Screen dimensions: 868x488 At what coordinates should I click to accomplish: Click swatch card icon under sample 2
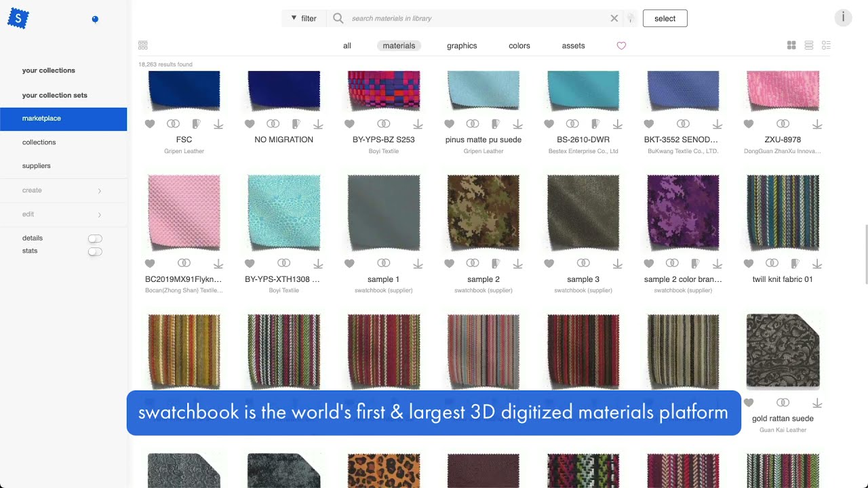496,263
